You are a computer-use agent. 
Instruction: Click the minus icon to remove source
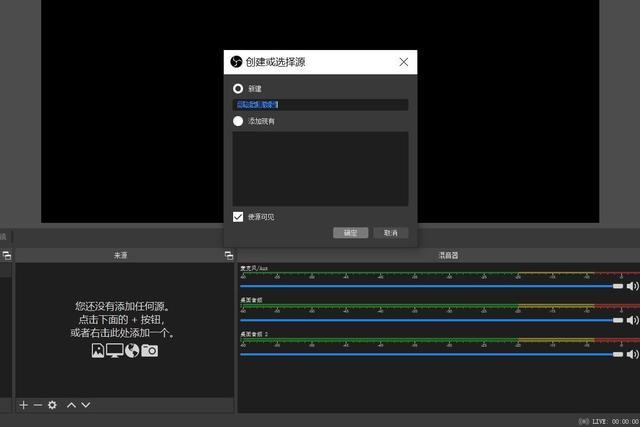coord(38,405)
